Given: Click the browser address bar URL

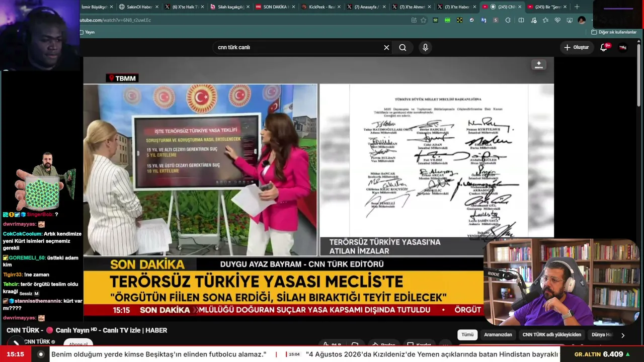Looking at the screenshot, I should point(115,20).
